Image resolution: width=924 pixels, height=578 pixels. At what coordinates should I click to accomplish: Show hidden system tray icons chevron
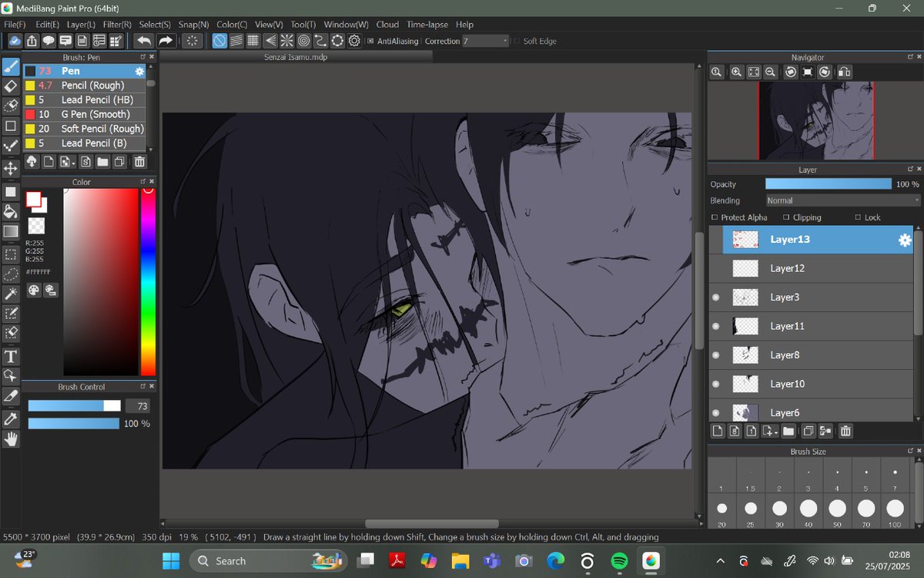[720, 561]
